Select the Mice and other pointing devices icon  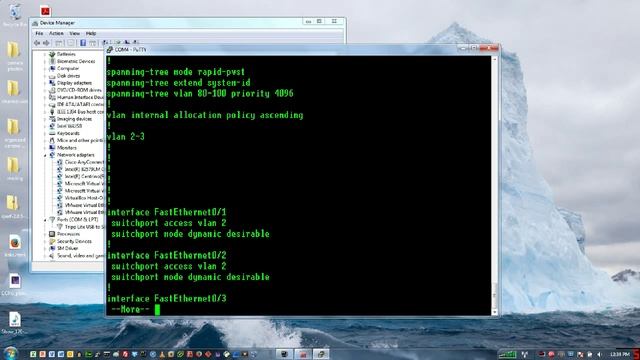[52, 140]
